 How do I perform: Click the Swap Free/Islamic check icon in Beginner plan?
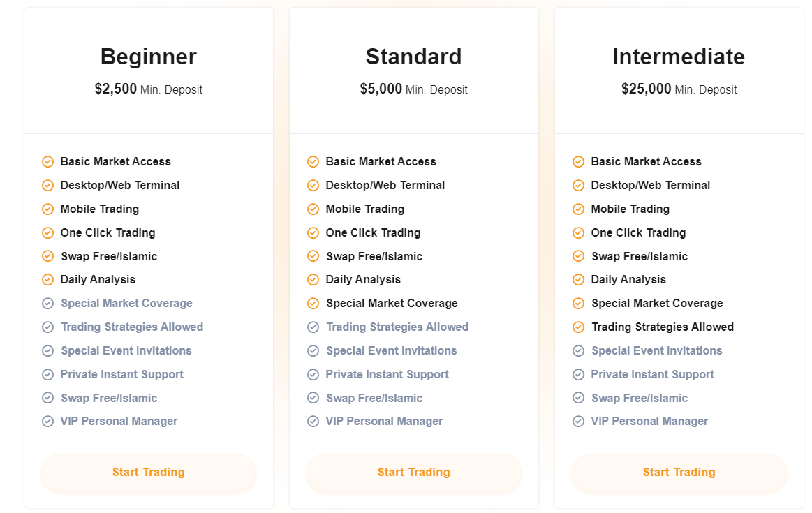(x=47, y=256)
